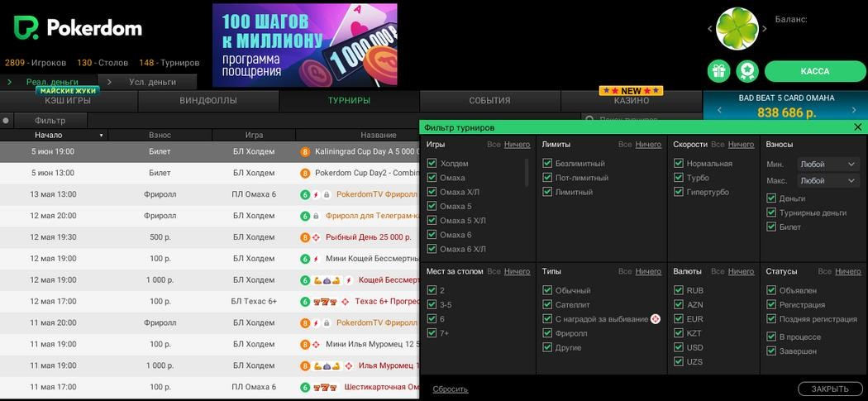Toggle the Турбо speed checkbox
This screenshot has height=401, width=868.
click(x=679, y=178)
